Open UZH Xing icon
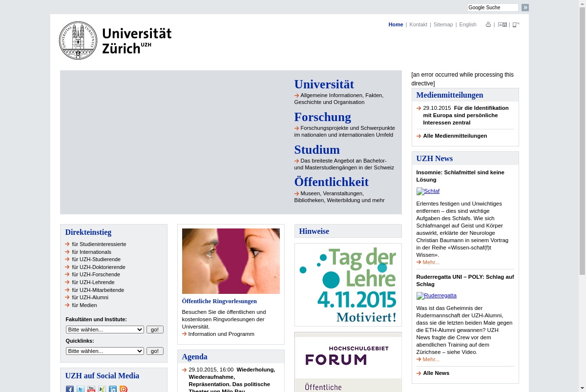This screenshot has height=392, width=586. click(102, 389)
